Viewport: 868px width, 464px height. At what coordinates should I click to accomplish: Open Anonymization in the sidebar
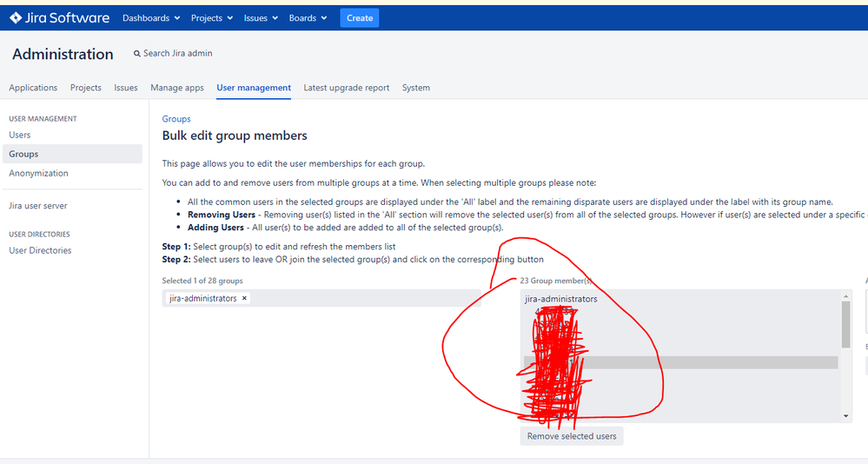(x=39, y=173)
